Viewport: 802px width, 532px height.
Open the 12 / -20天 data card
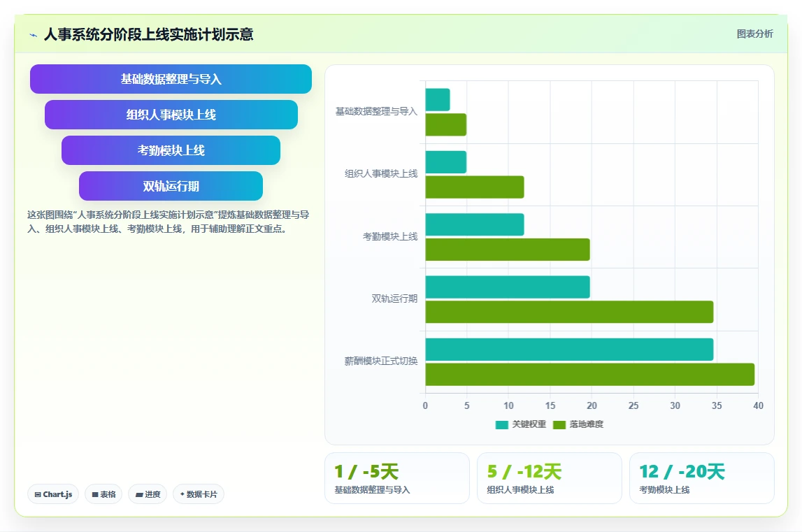[x=702, y=478]
